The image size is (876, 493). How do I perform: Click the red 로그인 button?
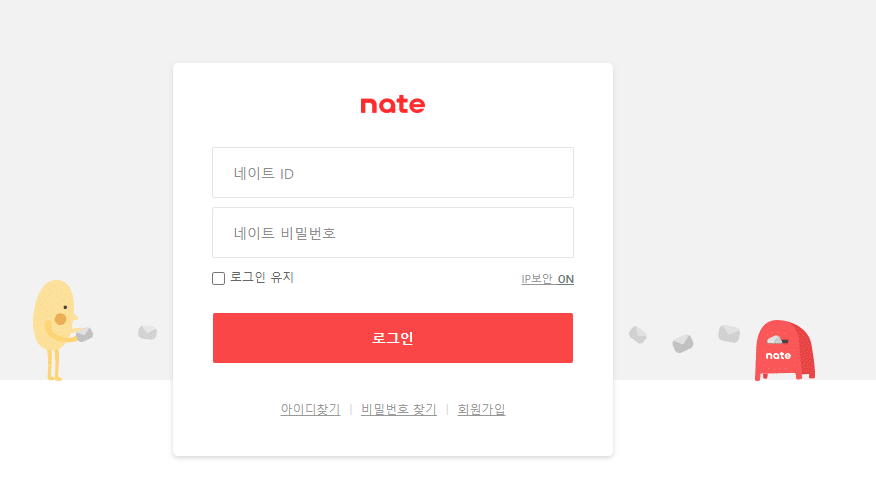click(393, 338)
